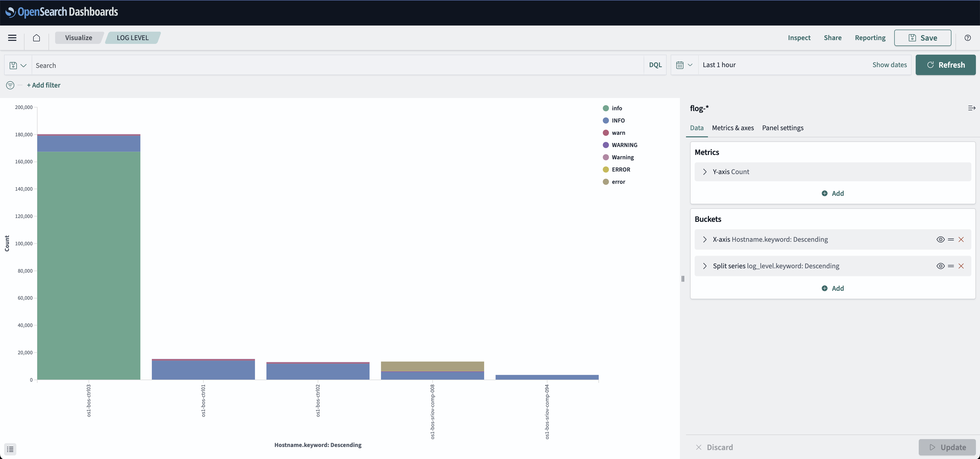Open the hamburger navigation menu

point(12,38)
